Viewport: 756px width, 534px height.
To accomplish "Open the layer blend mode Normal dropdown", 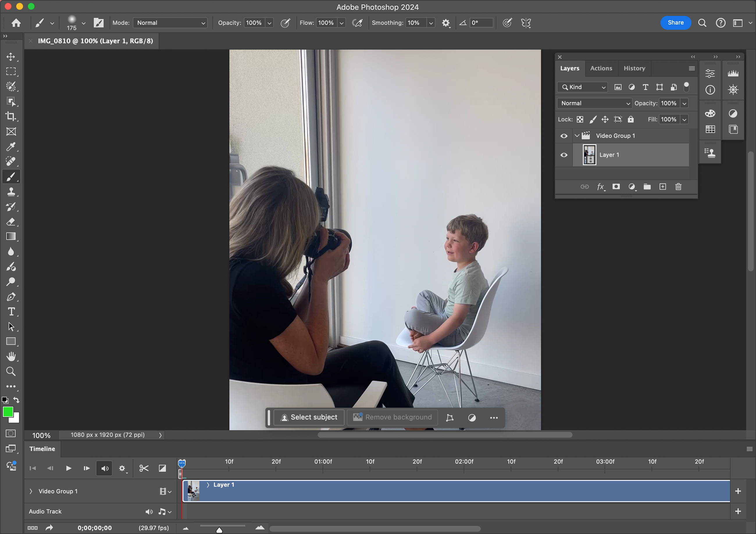I will (x=594, y=103).
